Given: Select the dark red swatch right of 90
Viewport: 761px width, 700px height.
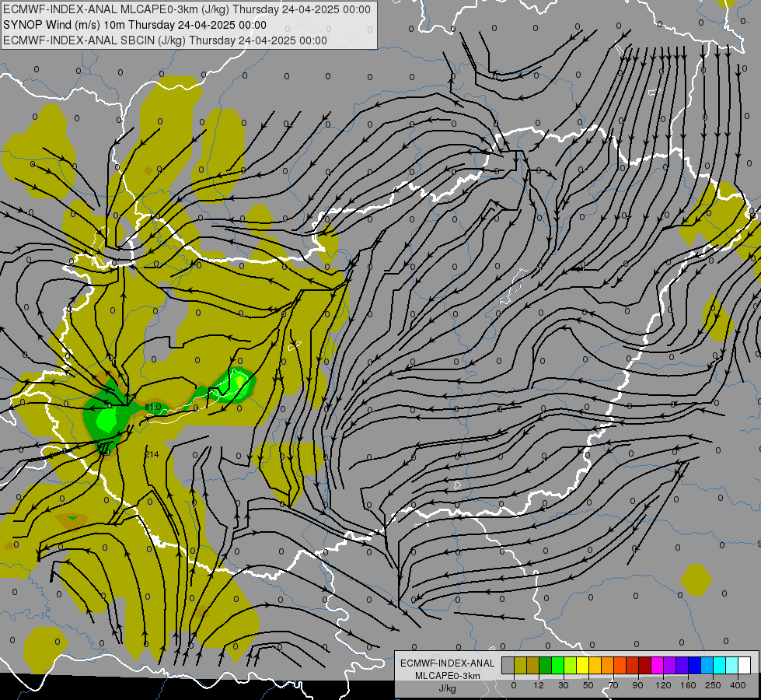Looking at the screenshot, I should (645, 665).
